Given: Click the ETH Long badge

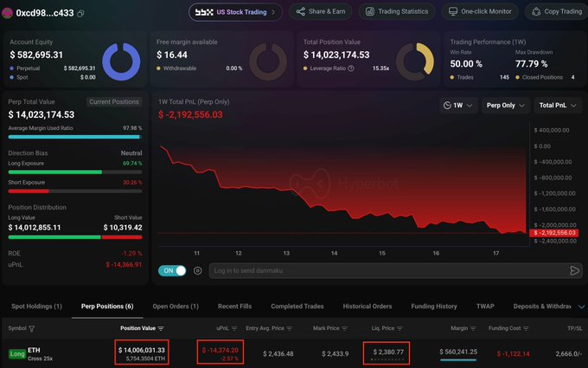Looking at the screenshot, I should (17, 354).
